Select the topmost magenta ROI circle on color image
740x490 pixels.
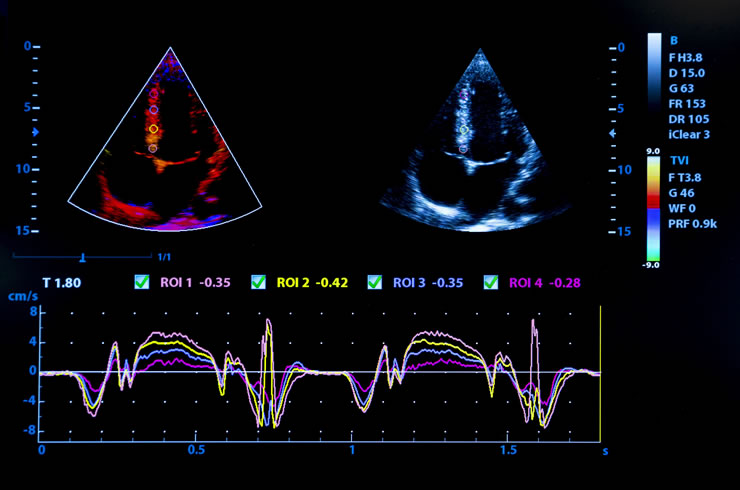point(153,95)
